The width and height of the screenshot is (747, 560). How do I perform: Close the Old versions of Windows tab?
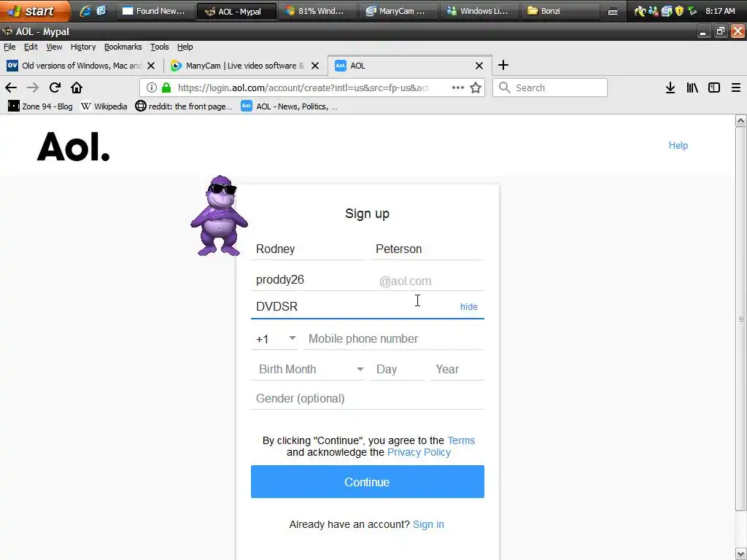click(x=151, y=66)
